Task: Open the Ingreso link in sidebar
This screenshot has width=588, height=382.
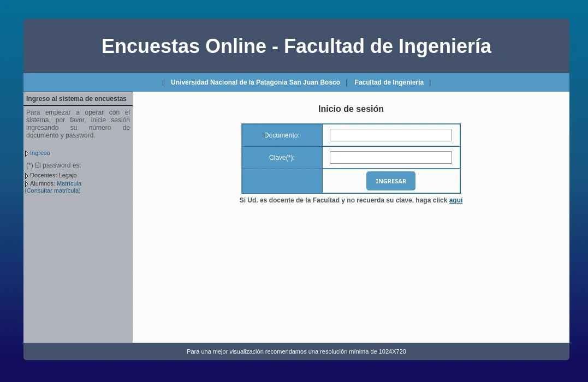Action: pos(40,153)
